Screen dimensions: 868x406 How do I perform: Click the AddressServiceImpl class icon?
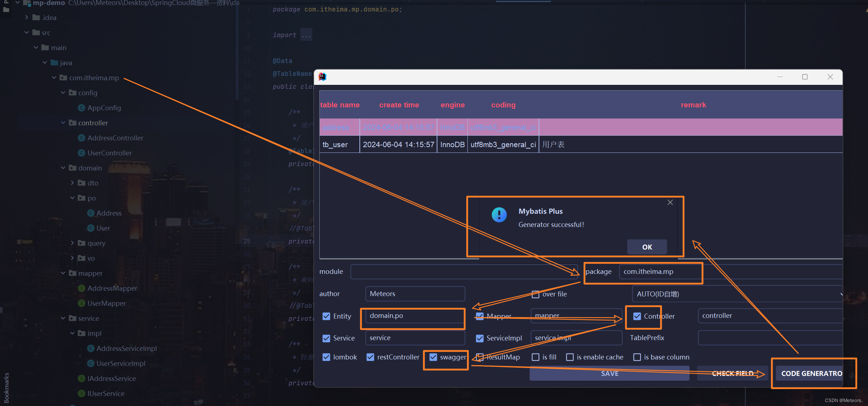(x=91, y=348)
